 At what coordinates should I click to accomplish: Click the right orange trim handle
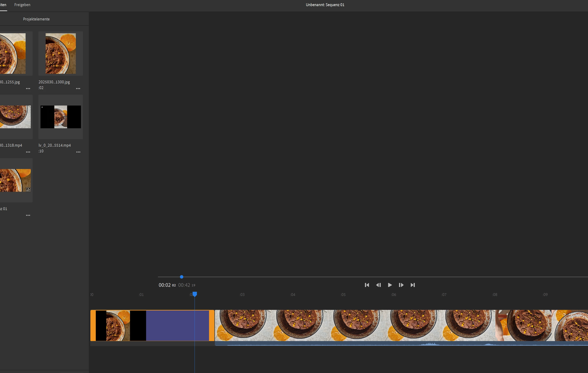tap(211, 325)
